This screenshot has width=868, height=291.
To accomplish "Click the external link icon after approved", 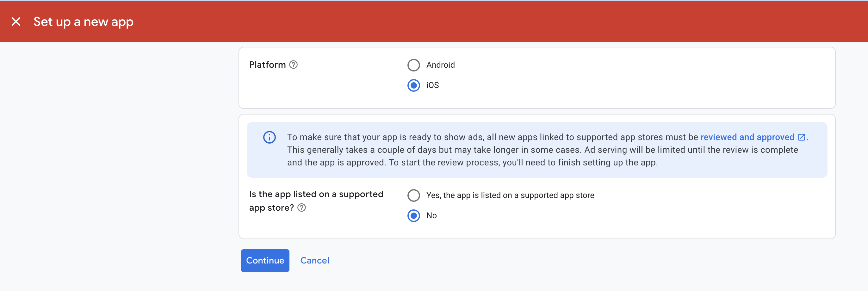I will click(801, 137).
